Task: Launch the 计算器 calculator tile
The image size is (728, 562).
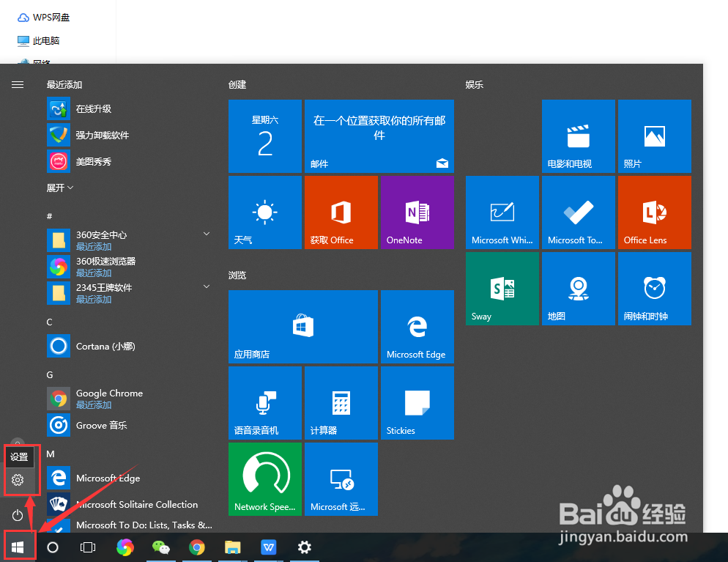Action: click(341, 402)
